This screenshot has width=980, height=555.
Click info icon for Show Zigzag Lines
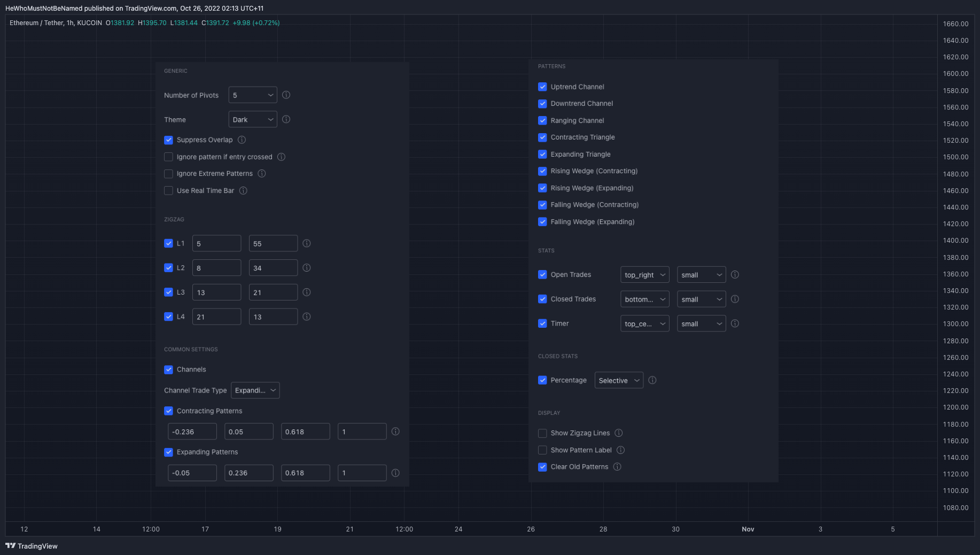[619, 433]
